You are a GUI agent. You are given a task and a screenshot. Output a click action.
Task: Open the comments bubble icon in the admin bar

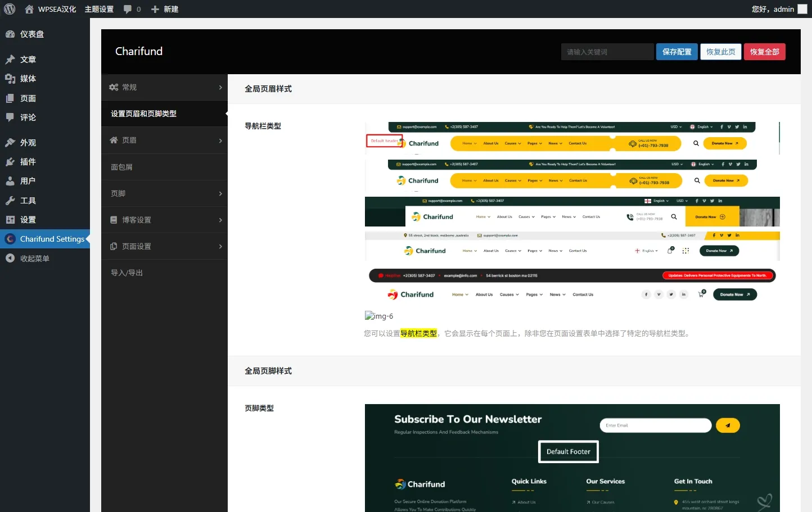click(x=128, y=9)
